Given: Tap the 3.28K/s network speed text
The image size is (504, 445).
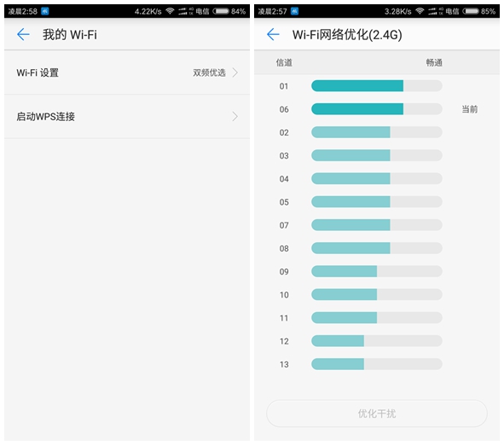Looking at the screenshot, I should click(x=398, y=12).
